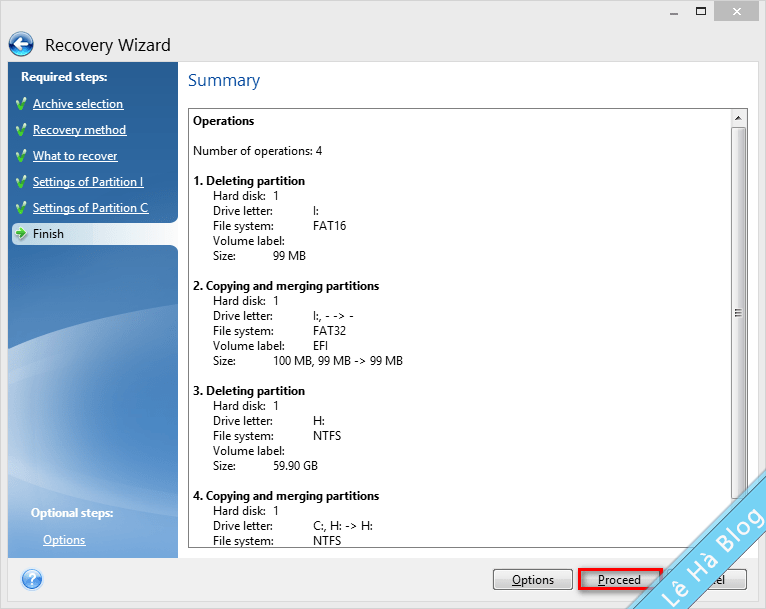Click the '100 MB, 99 MB -> 99 MB' size text
This screenshot has height=609, width=766.
pyautogui.click(x=338, y=361)
